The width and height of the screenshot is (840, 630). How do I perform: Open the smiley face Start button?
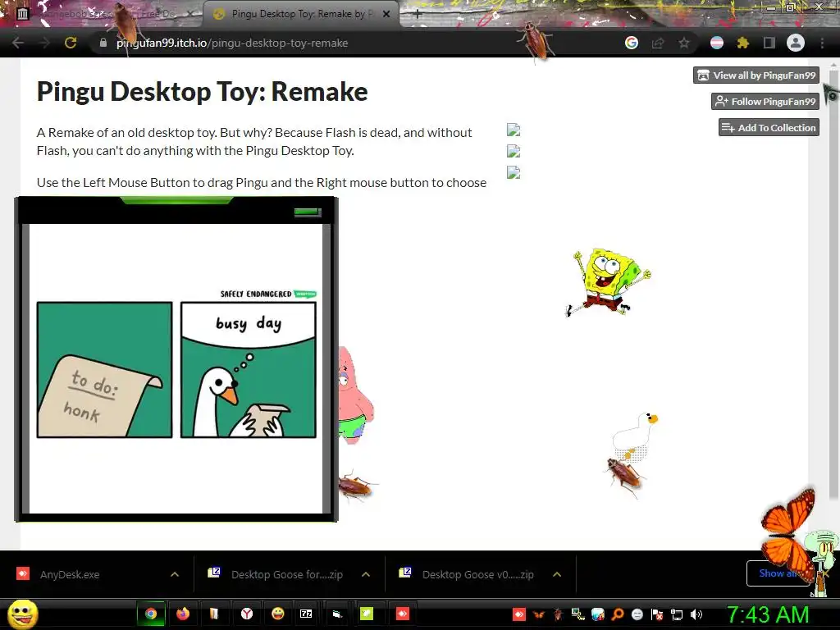(23, 614)
